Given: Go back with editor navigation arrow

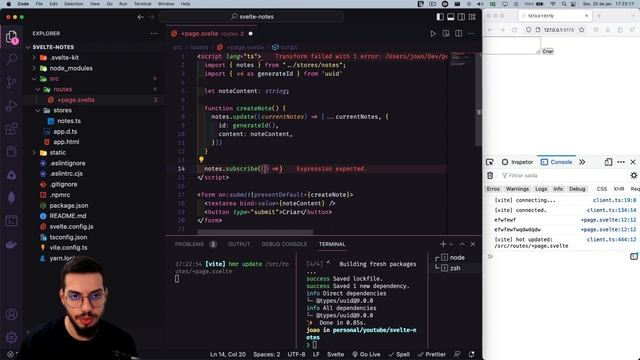Looking at the screenshot, I should tap(140, 17).
